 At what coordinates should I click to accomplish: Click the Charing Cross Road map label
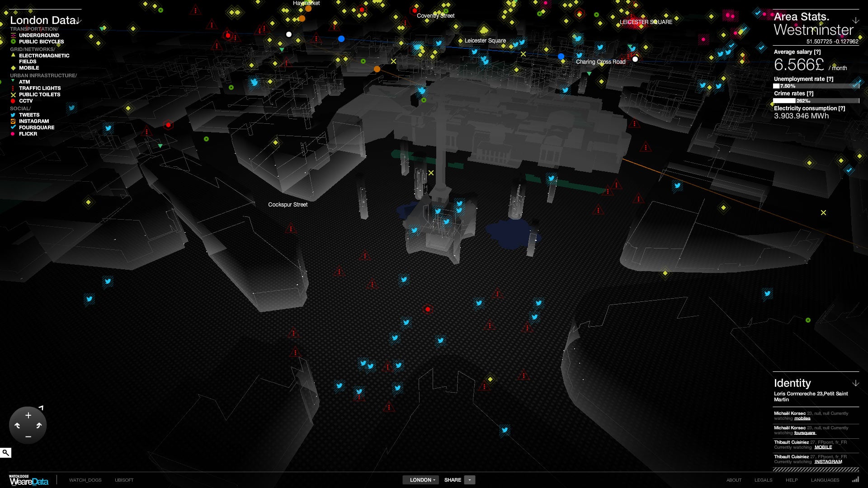(x=600, y=62)
